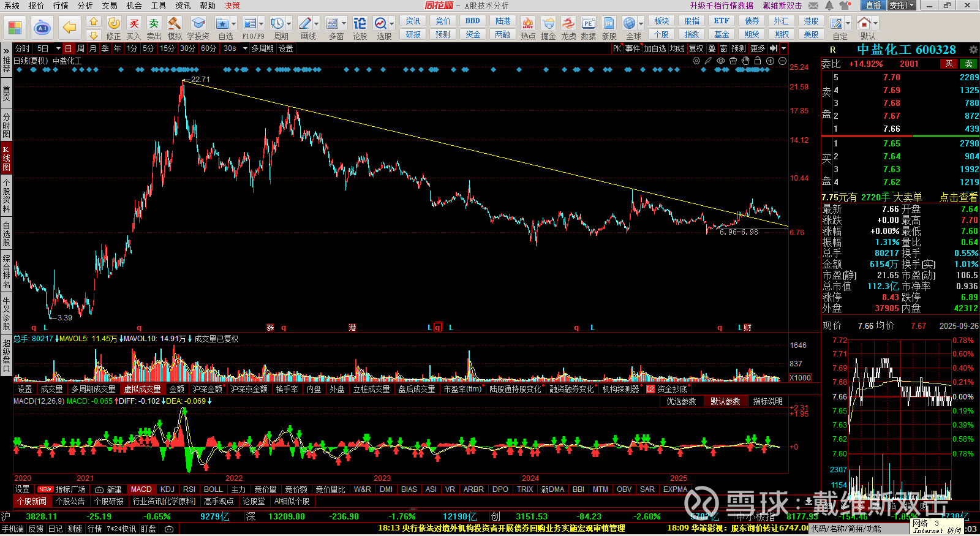
Task: Toggle the 窗 window mode
Action: tap(723, 48)
